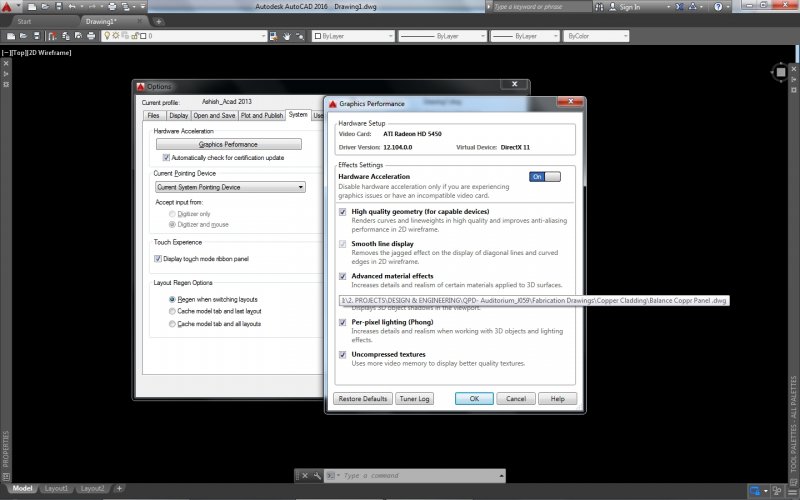The width and height of the screenshot is (800, 500).
Task: Open the first ByLayer linetype dropdown
Action: pos(442,36)
